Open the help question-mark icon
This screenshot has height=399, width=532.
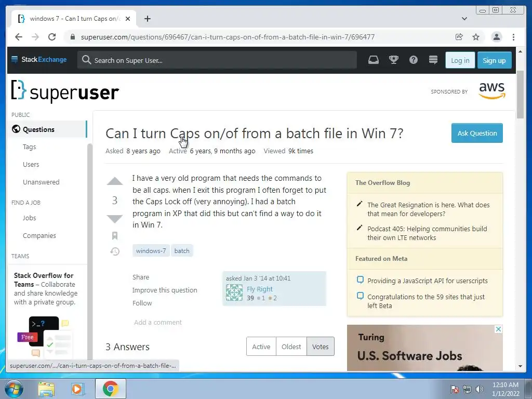click(413, 60)
